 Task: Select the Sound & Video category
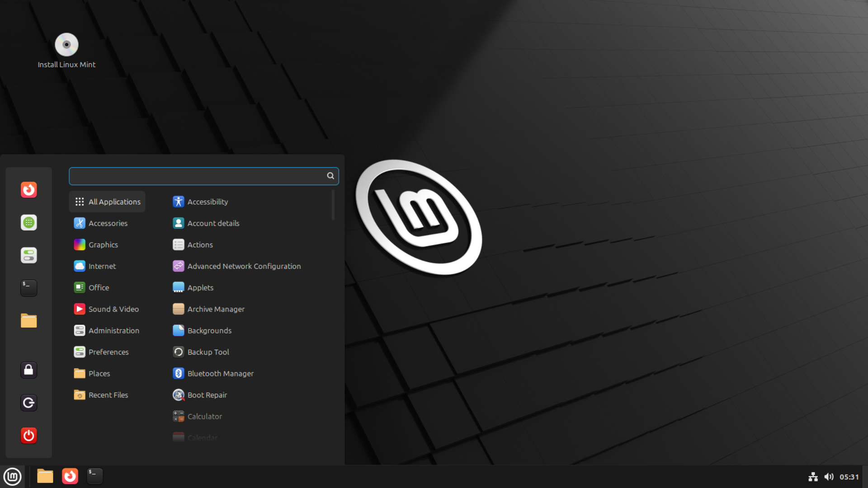(113, 309)
